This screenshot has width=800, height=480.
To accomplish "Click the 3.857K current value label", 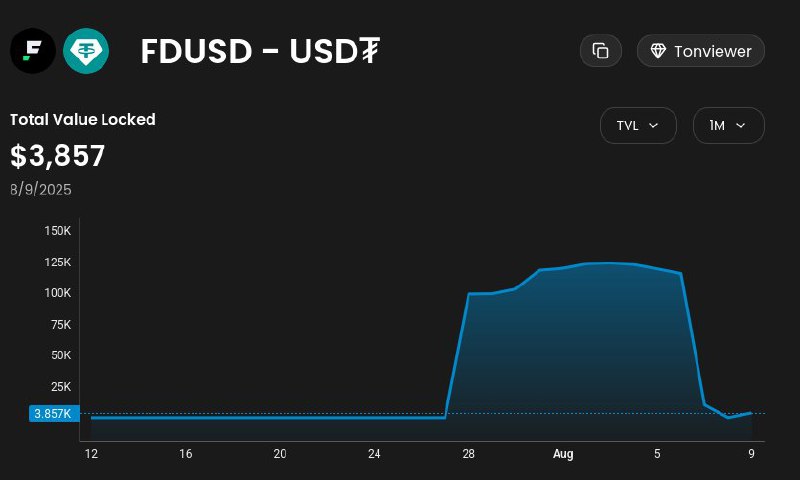I will 52,414.
